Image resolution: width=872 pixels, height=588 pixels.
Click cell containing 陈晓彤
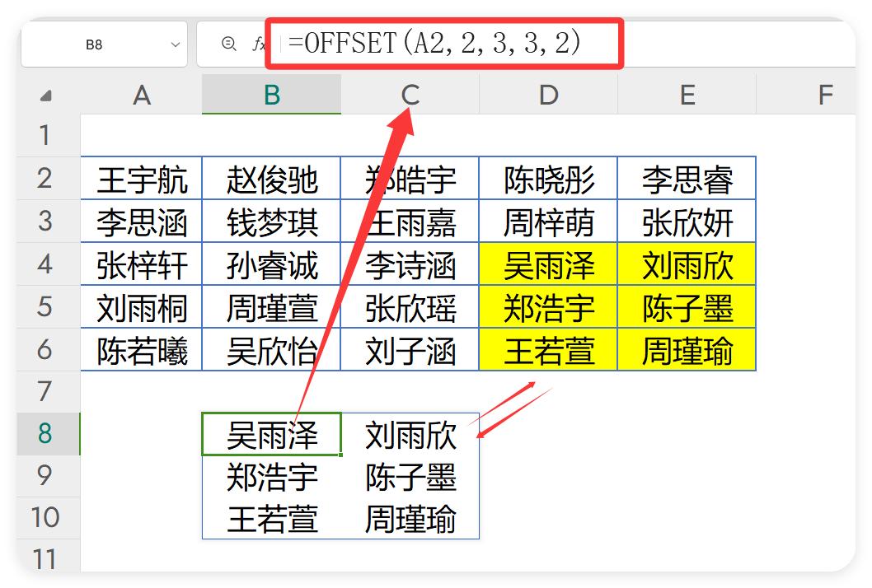coord(548,179)
